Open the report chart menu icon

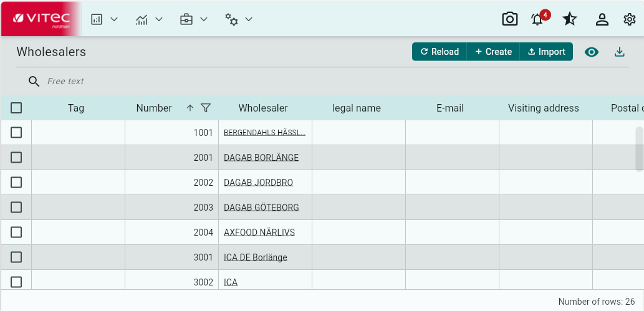[x=97, y=19]
